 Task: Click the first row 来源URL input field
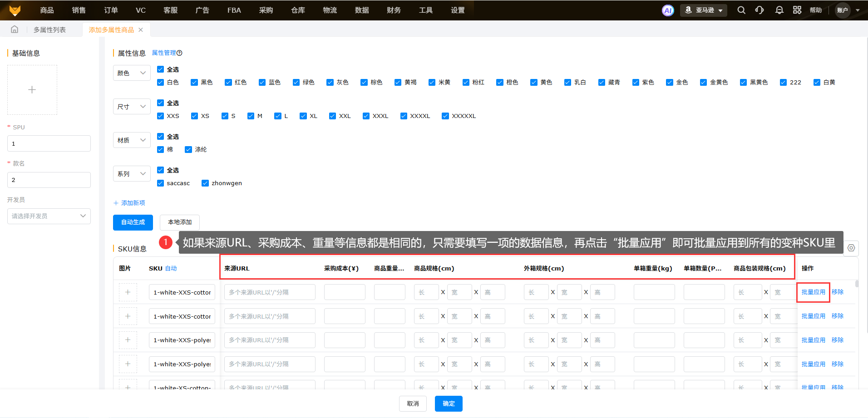[270, 292]
